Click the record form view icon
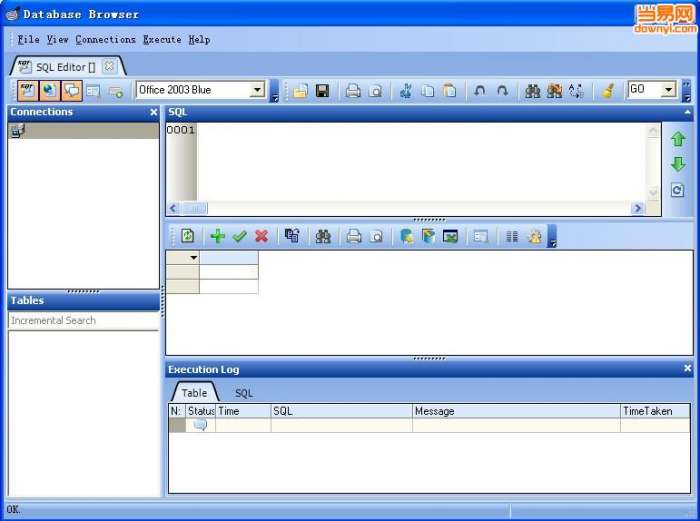The image size is (700, 521). point(481,236)
